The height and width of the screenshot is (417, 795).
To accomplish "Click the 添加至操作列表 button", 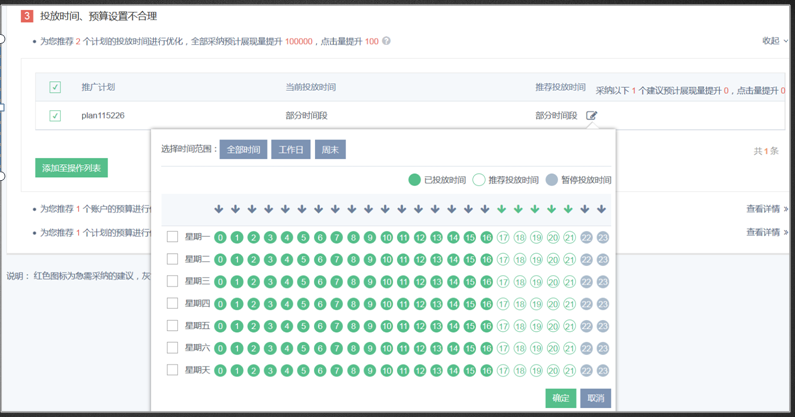I will tap(71, 168).
